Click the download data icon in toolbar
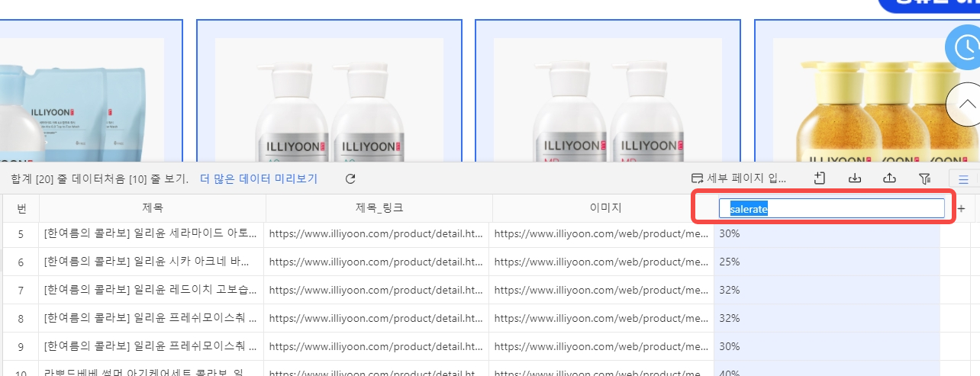980x376 pixels. coord(855,178)
